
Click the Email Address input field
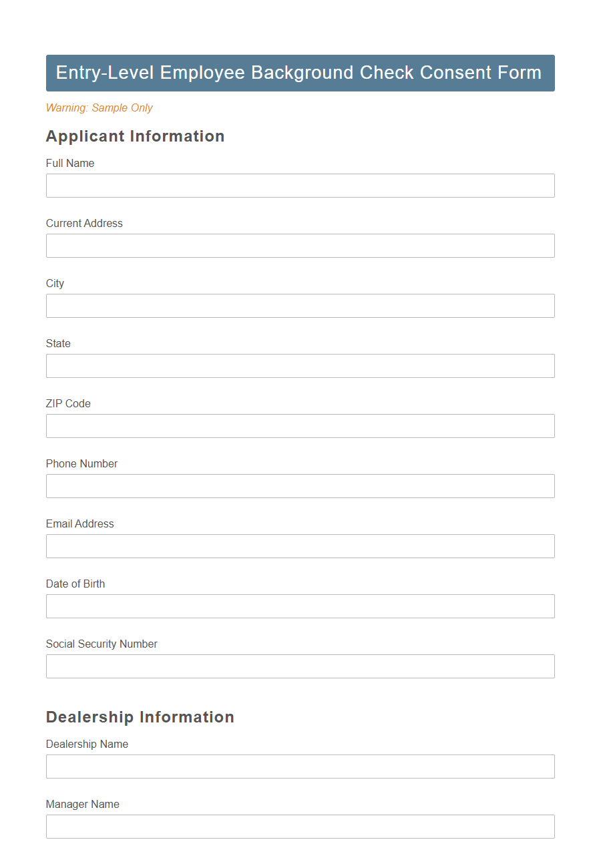[300, 546]
